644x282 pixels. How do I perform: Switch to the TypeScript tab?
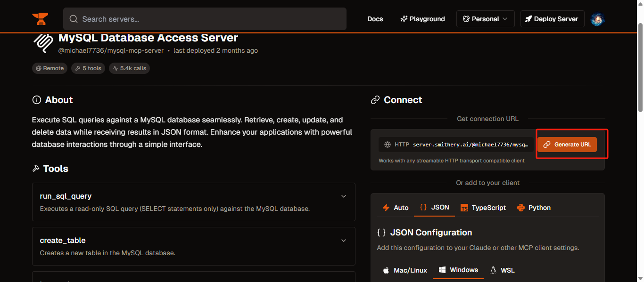point(483,208)
